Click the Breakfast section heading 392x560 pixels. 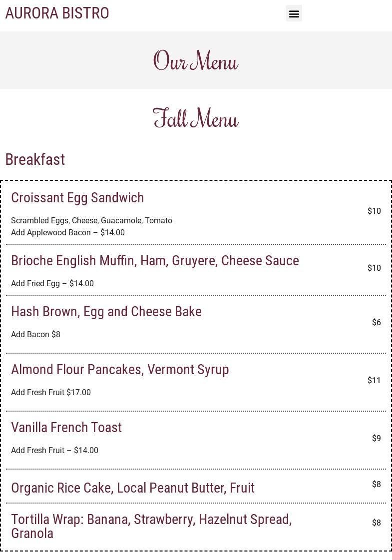(x=35, y=159)
